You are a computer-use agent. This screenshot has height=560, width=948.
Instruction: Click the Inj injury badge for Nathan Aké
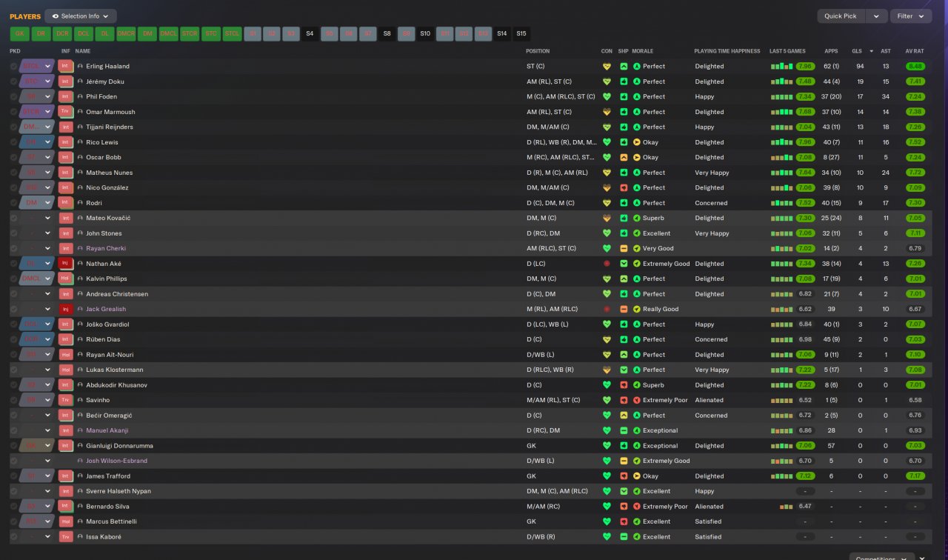[65, 264]
